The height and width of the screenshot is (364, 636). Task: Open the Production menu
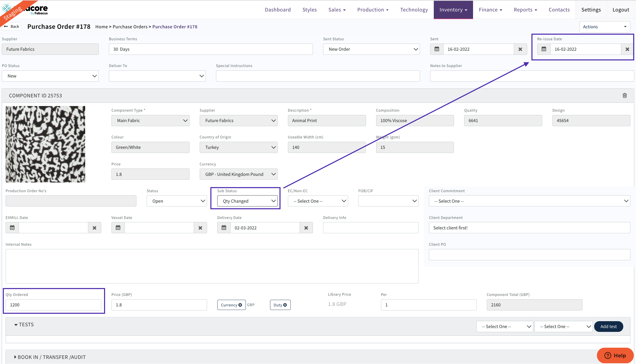click(373, 10)
